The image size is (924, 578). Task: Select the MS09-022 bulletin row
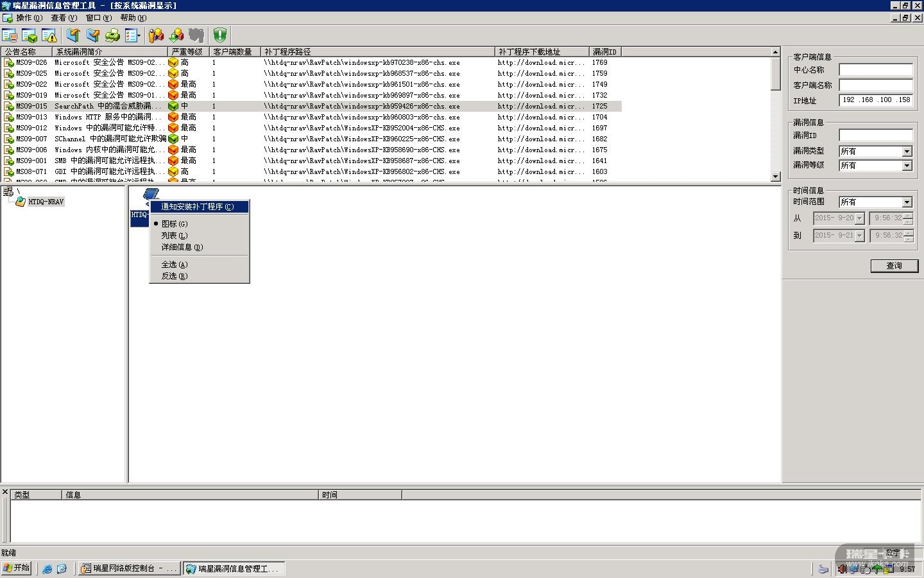pos(312,85)
